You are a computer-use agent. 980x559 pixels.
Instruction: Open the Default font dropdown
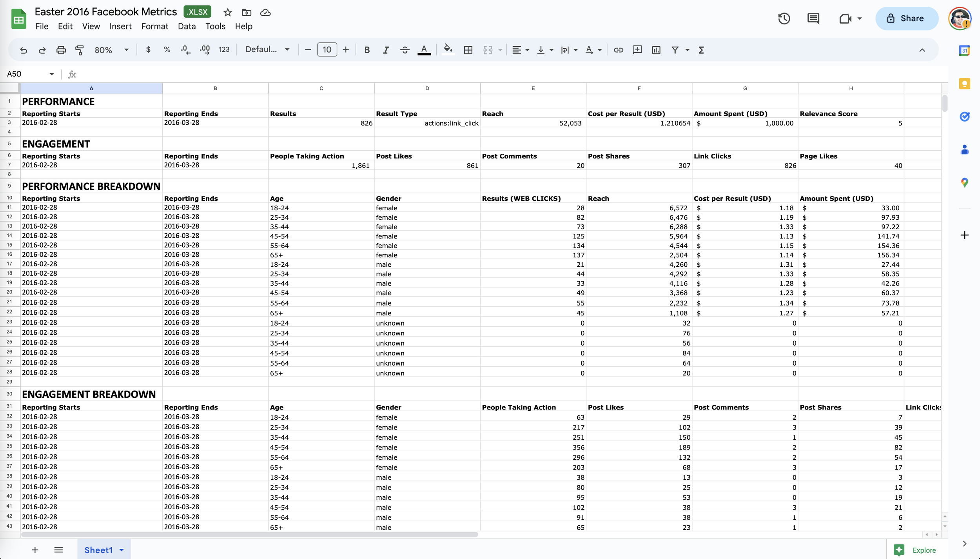click(267, 50)
